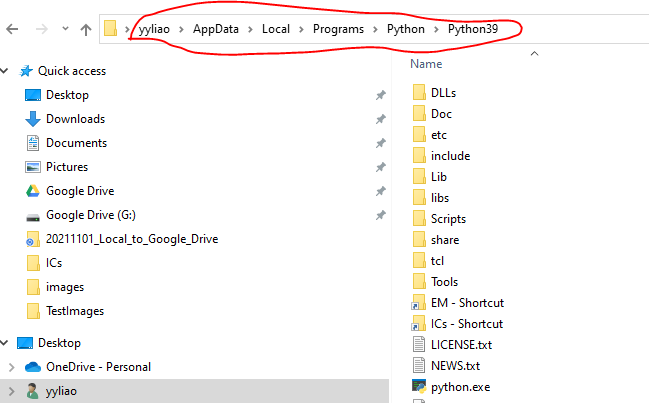Open recent locations dropdown arrow
This screenshot has height=403, width=649.
coord(64,29)
